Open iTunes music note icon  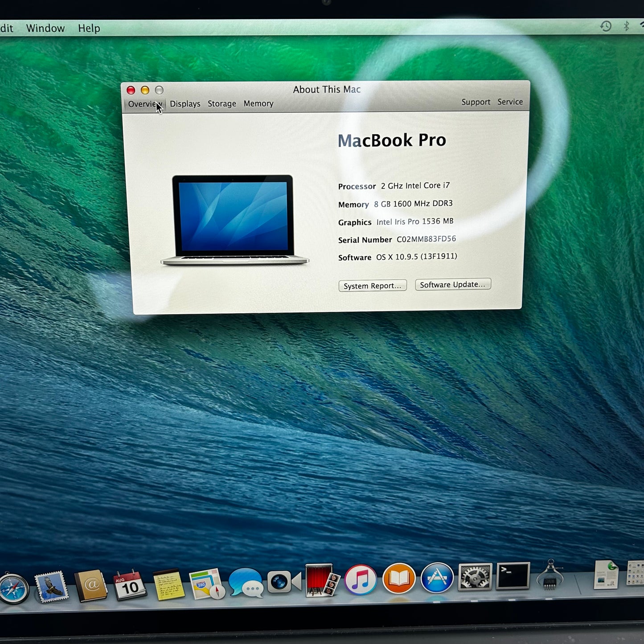click(x=361, y=579)
